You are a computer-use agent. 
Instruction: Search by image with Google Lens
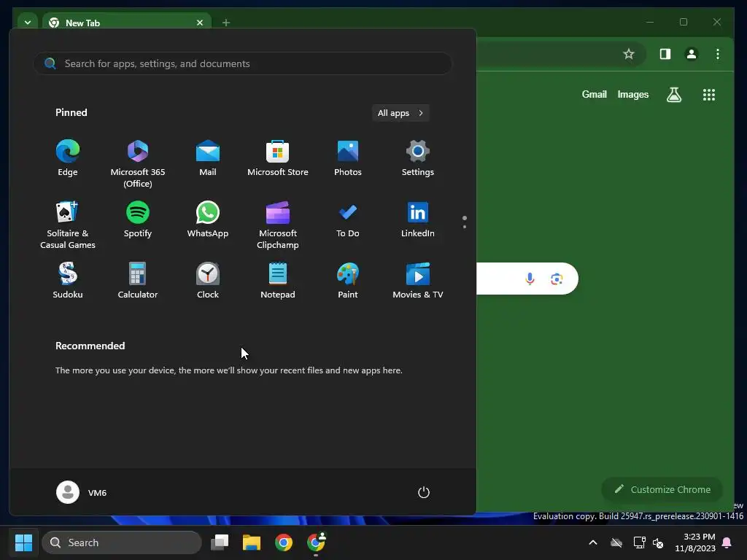pos(557,279)
